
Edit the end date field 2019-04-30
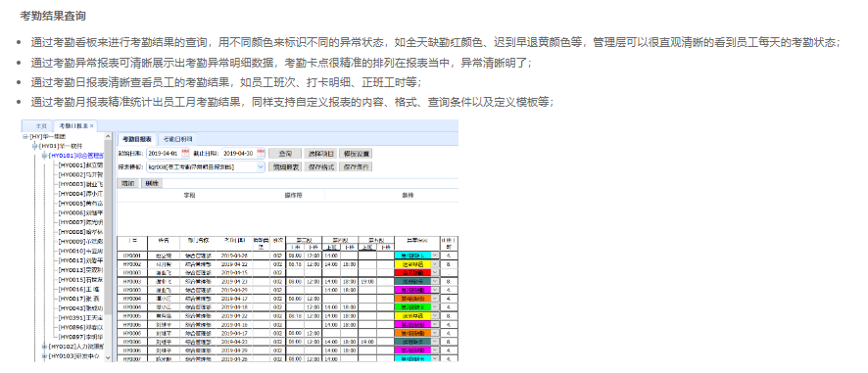[240, 154]
